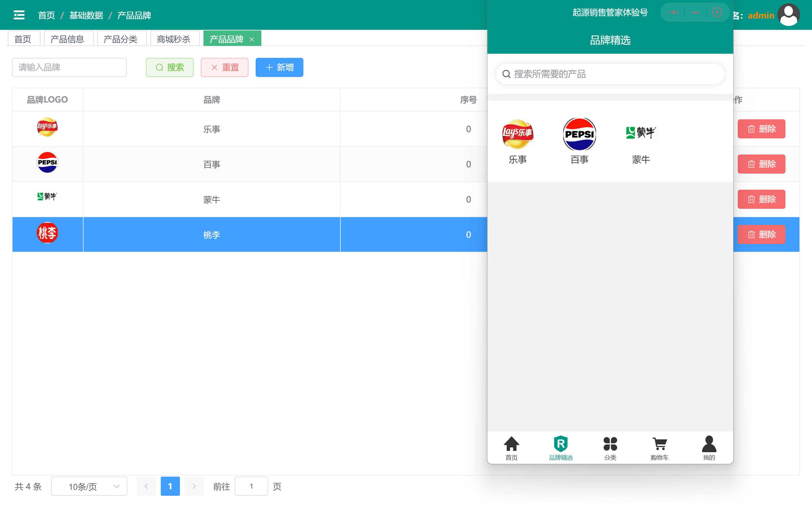The width and height of the screenshot is (812, 522).
Task: Switch to the 商城秒杀 tab
Action: tap(174, 39)
